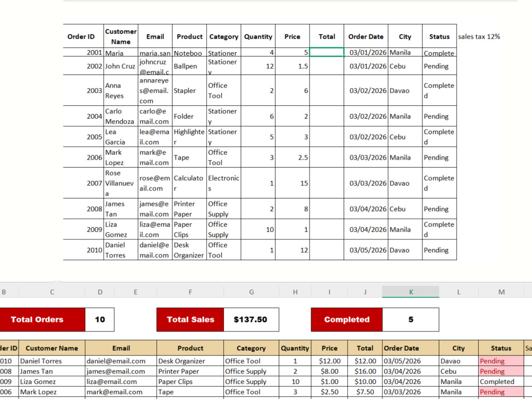Click the Completed red label
Screen dimensions: 532x399
347,320
